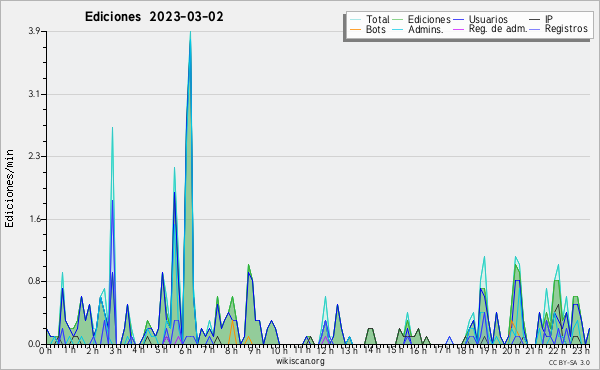Screen dimensions: 600x370
Task: Select the IP legend label
Action: click(x=549, y=19)
